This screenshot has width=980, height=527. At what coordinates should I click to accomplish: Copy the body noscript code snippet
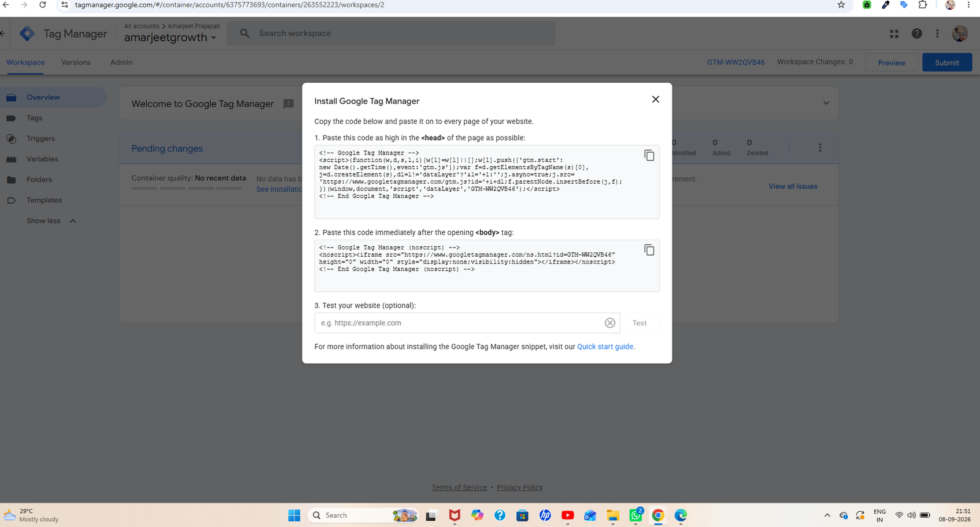[x=649, y=250]
